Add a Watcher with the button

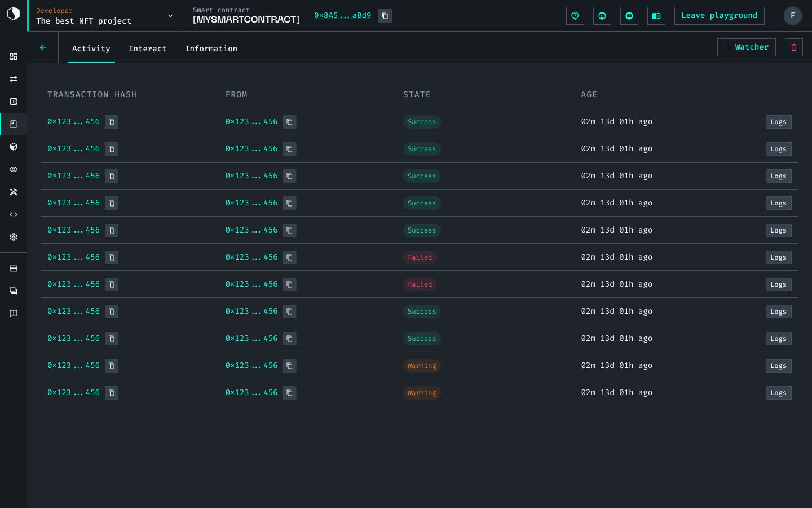[747, 47]
